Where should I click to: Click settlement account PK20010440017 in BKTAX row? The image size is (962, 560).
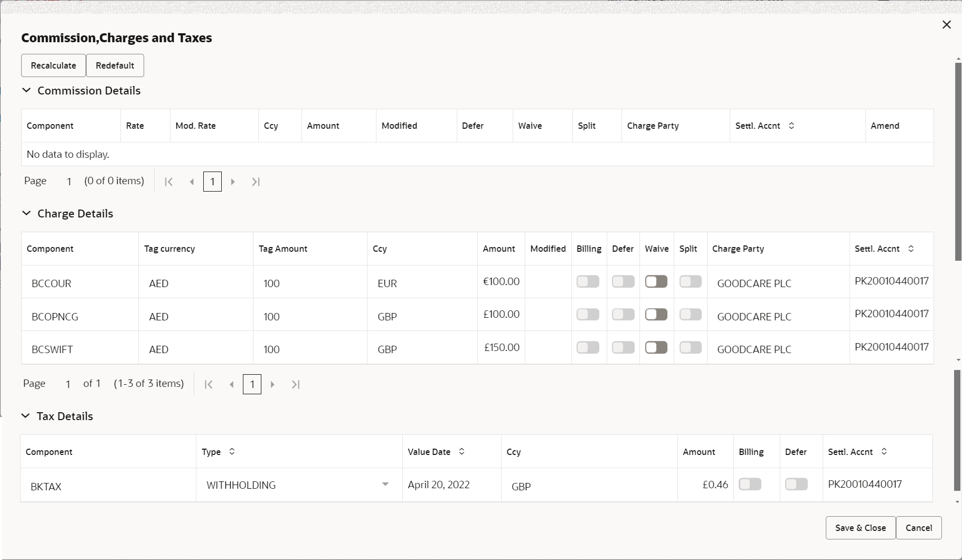[x=865, y=484]
